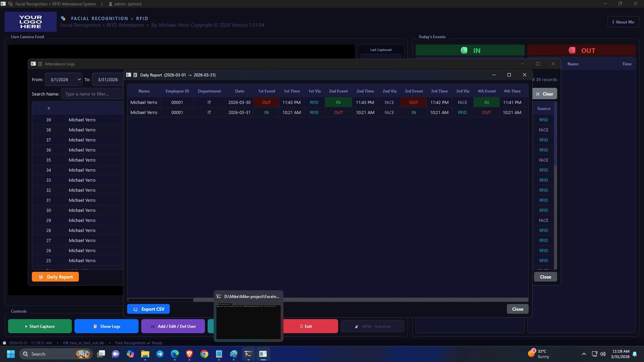Click the Time header in the OUT events list

coord(627,64)
